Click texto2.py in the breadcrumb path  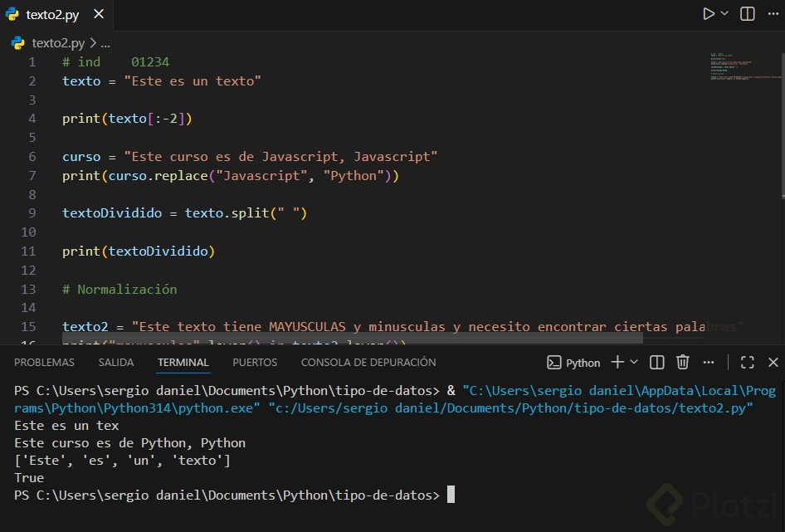coord(58,43)
